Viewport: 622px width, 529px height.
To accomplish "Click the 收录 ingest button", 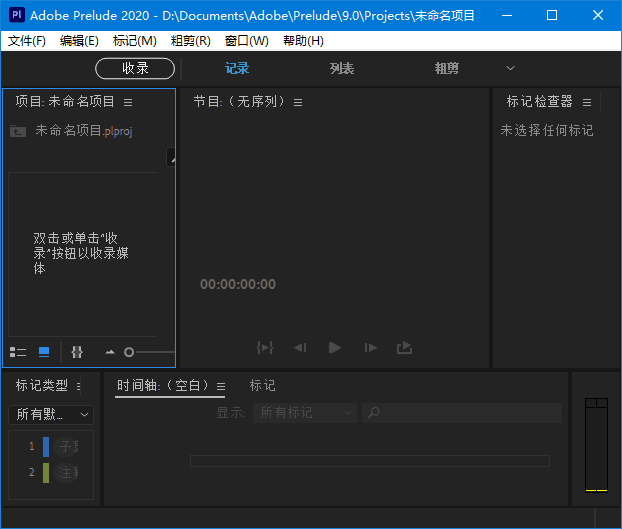I will pyautogui.click(x=135, y=69).
